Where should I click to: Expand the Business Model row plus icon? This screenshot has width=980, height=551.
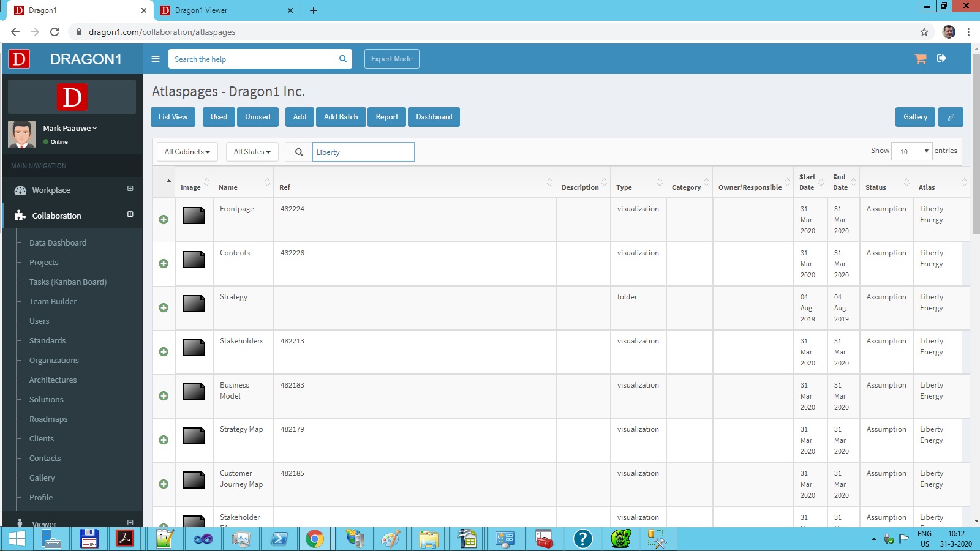(x=164, y=395)
